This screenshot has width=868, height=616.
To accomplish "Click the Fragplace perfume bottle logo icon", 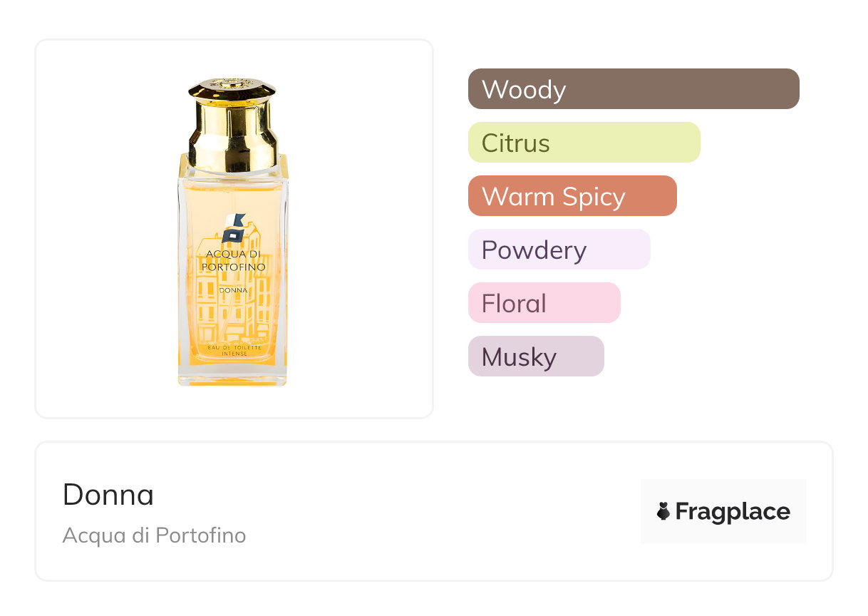I will pos(663,511).
